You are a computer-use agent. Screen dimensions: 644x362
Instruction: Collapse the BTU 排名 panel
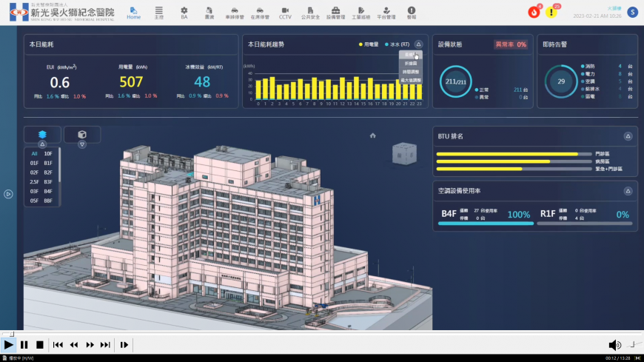pyautogui.click(x=628, y=136)
